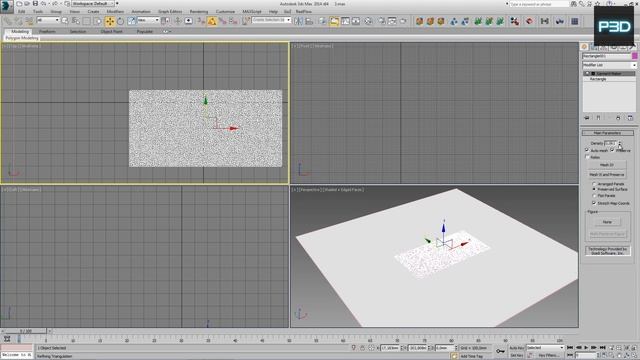Open the Material Editor
Screen dimensions: 640x360
[x=368, y=21]
